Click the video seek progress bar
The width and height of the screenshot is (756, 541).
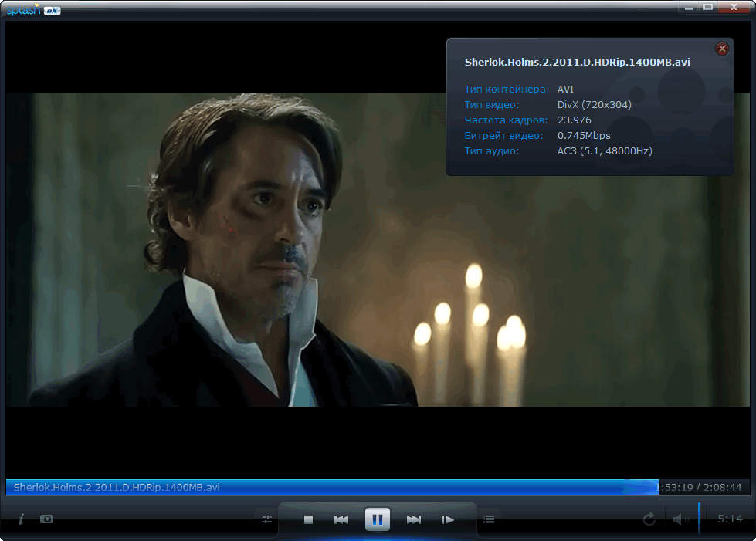[332, 487]
